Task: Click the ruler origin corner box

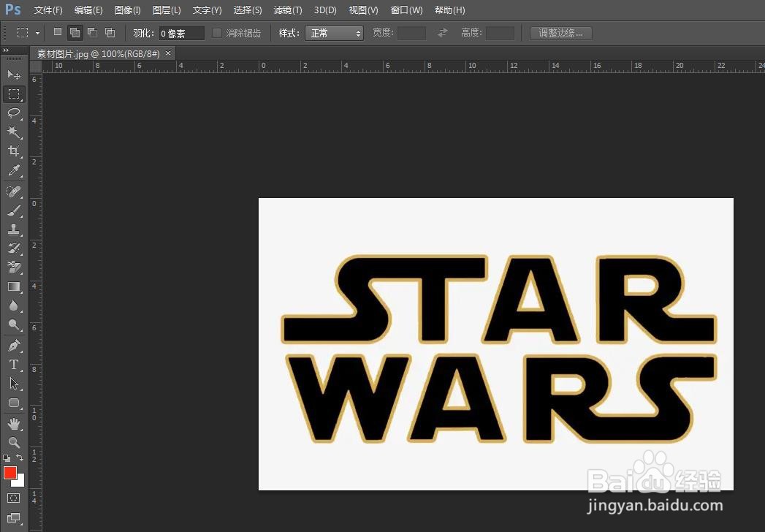Action: (x=36, y=66)
